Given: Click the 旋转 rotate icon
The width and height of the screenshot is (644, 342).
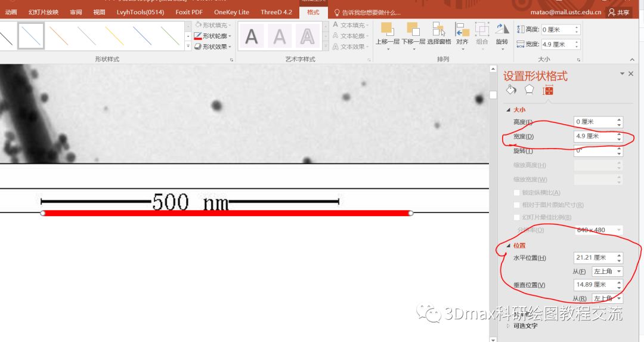Looking at the screenshot, I should click(x=502, y=29).
